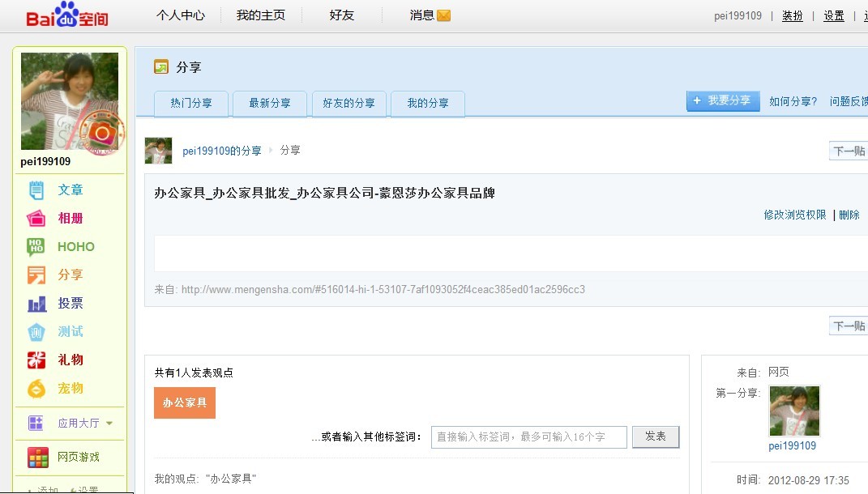Open 宠物 sidebar link
Image resolution: width=868 pixels, height=494 pixels.
[71, 389]
